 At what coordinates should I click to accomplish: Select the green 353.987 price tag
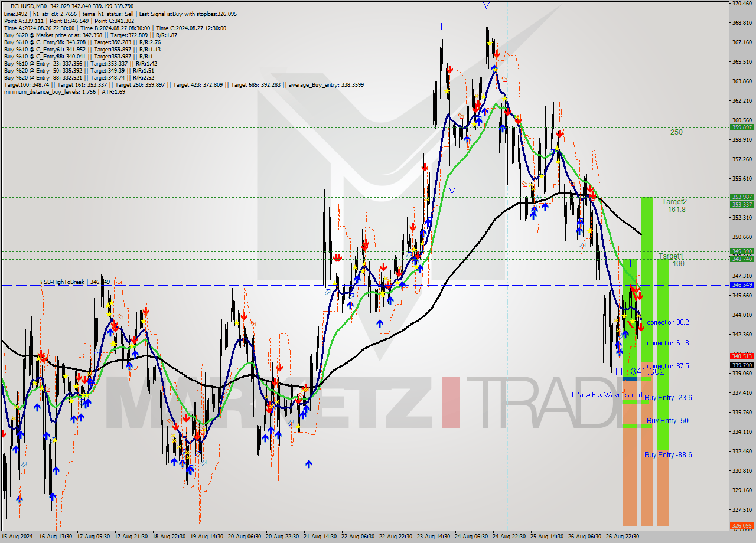(742, 197)
